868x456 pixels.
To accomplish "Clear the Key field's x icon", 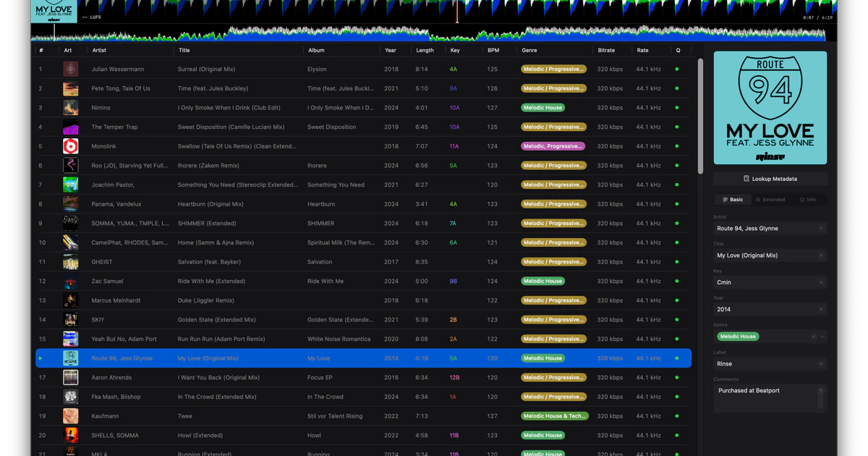I will (821, 281).
